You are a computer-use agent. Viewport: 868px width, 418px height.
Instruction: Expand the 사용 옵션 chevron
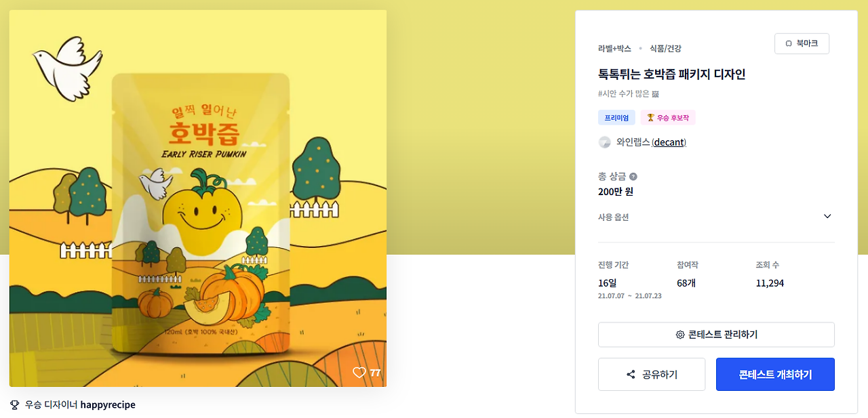[x=827, y=216]
